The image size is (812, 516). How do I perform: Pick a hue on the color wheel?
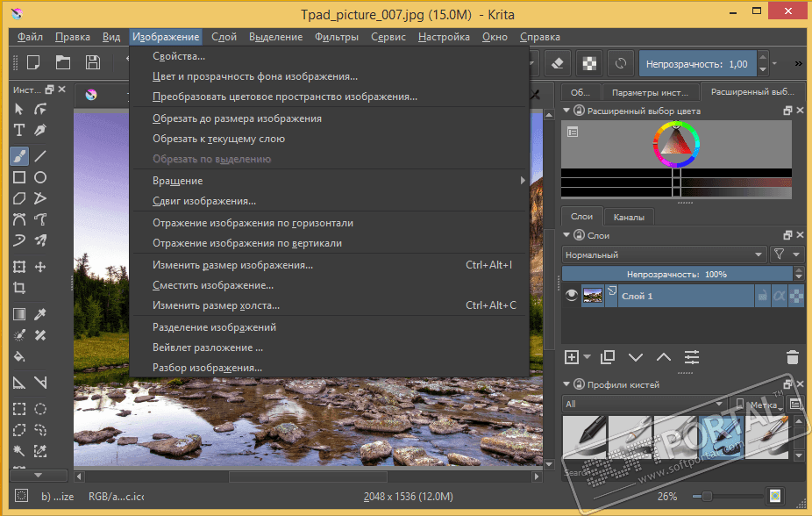676,144
